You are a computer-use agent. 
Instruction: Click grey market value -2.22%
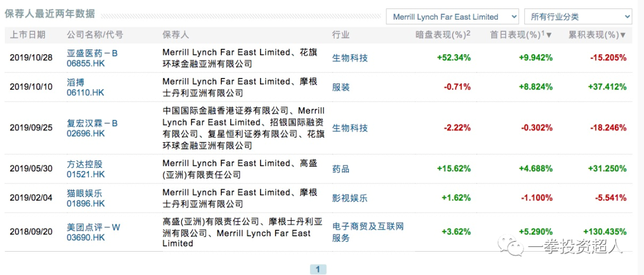(457, 129)
